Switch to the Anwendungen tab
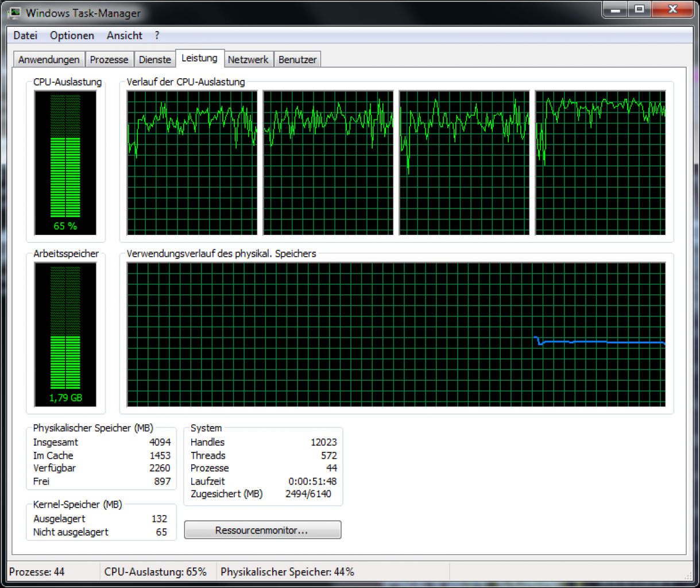This screenshot has width=700, height=588. 49,60
